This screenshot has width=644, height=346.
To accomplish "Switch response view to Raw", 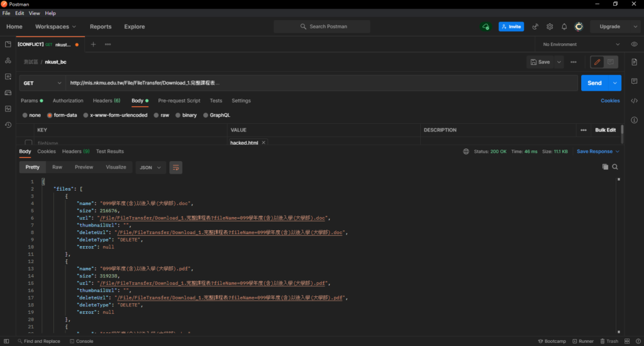I will [57, 167].
